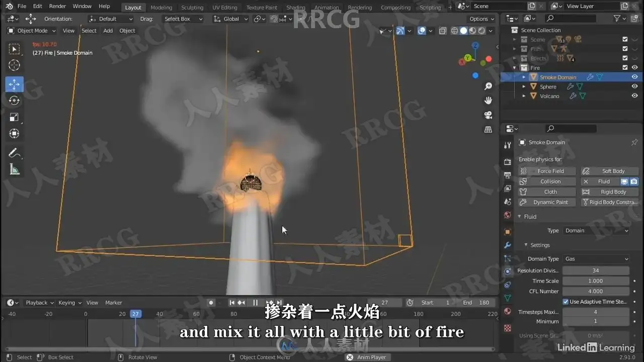Open the Scene properties tab
Viewport: 644px width, 362px height.
tap(508, 202)
